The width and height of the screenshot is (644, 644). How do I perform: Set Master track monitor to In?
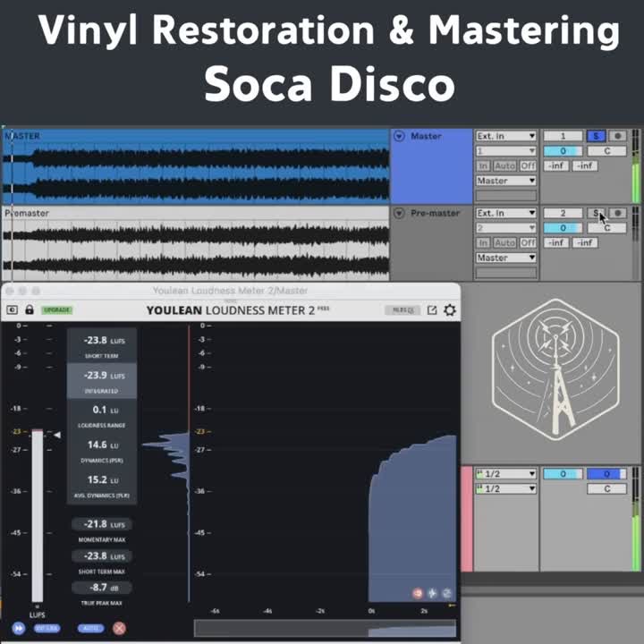click(483, 165)
